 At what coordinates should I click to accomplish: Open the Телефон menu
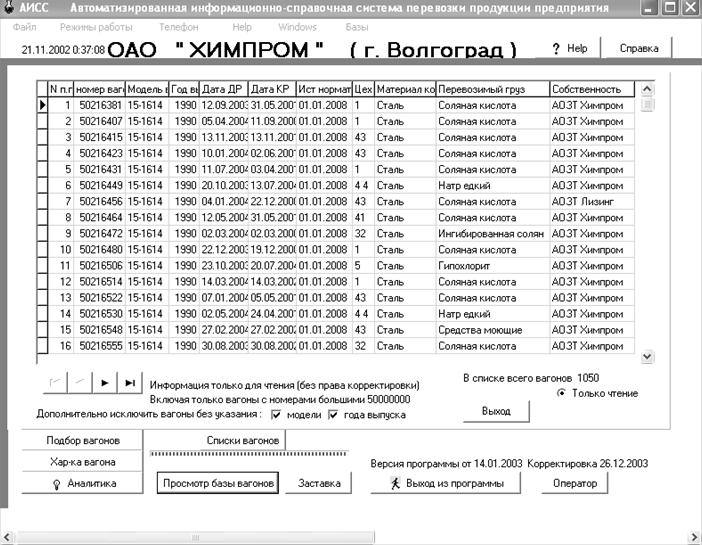179,27
